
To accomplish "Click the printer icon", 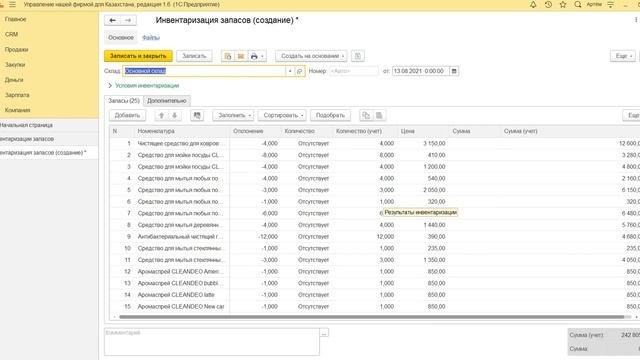I will pyautogui.click(x=254, y=56).
